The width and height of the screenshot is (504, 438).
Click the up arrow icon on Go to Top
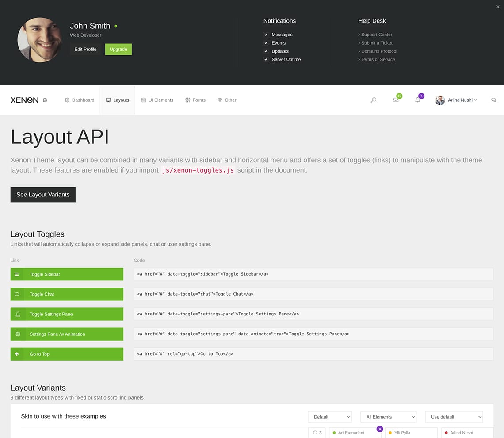click(17, 354)
